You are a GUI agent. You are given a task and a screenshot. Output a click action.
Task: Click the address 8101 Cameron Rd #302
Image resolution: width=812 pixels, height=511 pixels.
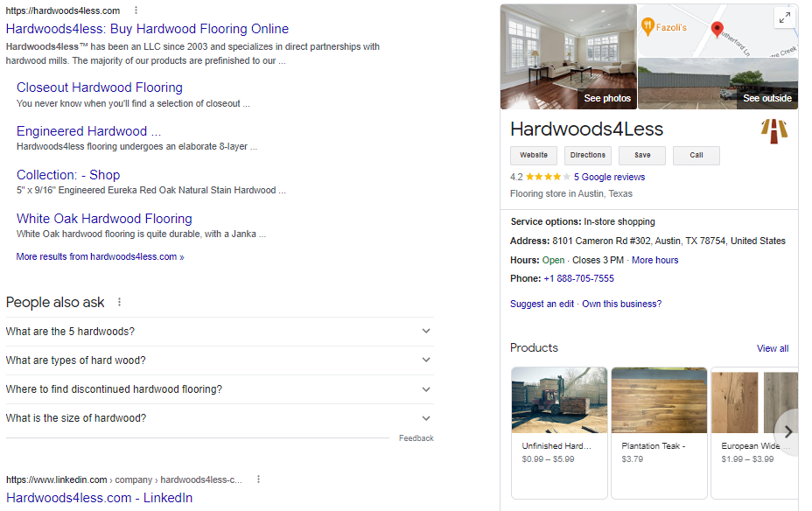[x=668, y=241]
